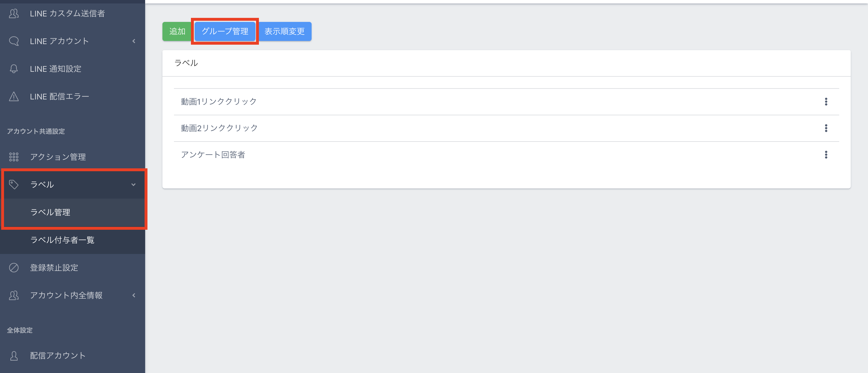Expand the LINE アカウント submenu chevron

click(134, 41)
